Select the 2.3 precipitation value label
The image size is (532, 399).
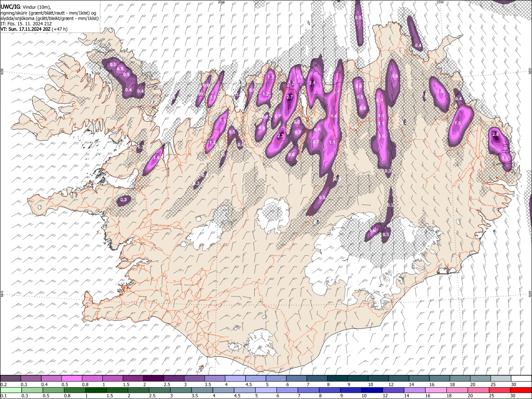(281, 135)
